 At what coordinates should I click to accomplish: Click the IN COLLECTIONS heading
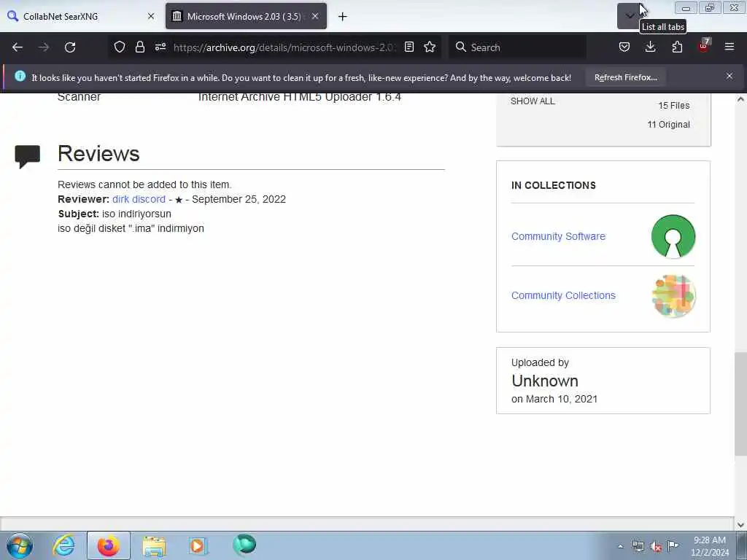[553, 185]
